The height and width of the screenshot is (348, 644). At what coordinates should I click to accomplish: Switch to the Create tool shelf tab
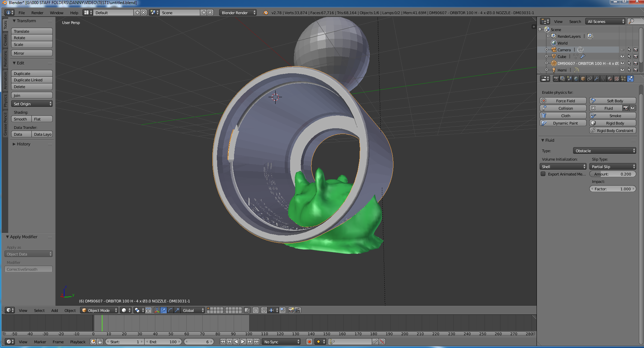pyautogui.click(x=5, y=40)
